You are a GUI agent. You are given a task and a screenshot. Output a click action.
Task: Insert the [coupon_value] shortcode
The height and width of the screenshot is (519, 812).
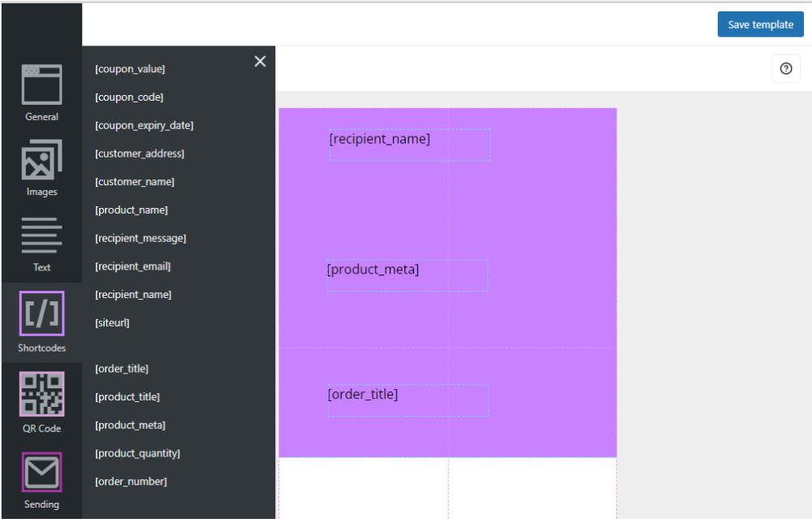tap(130, 68)
